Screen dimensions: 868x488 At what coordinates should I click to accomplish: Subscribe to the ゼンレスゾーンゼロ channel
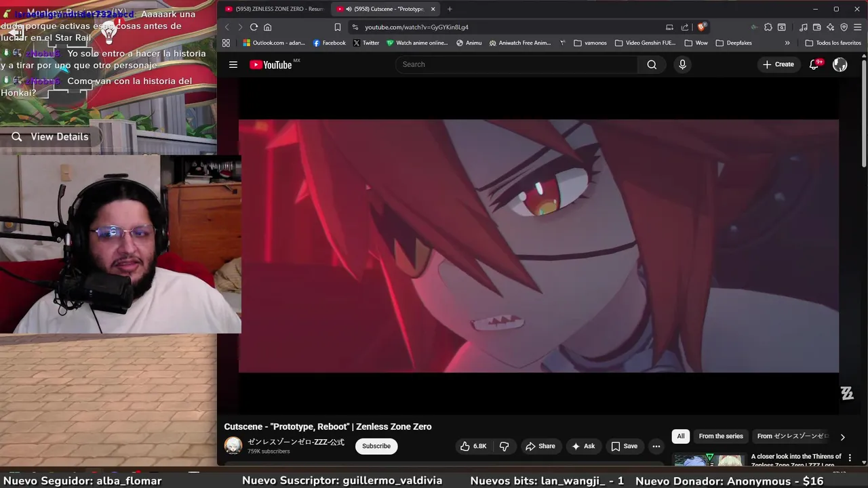376,446
